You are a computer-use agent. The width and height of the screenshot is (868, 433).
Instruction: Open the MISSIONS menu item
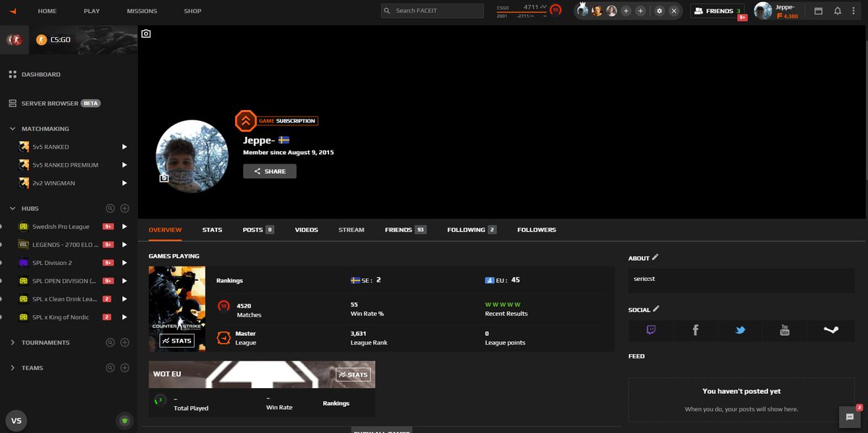[x=142, y=11]
